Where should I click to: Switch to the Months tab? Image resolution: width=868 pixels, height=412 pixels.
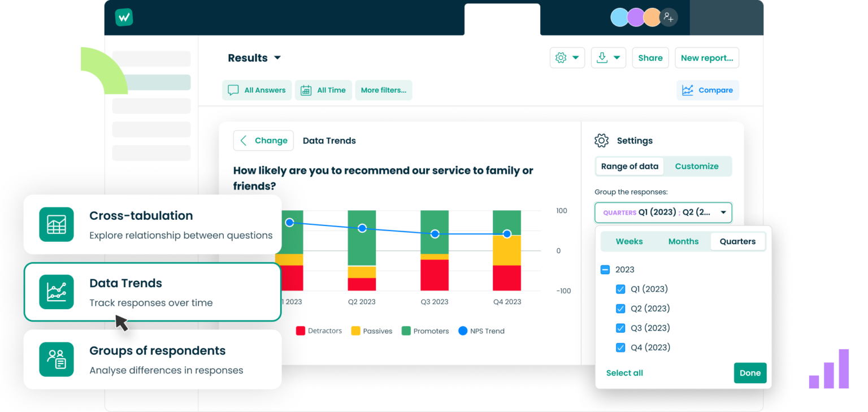683,241
